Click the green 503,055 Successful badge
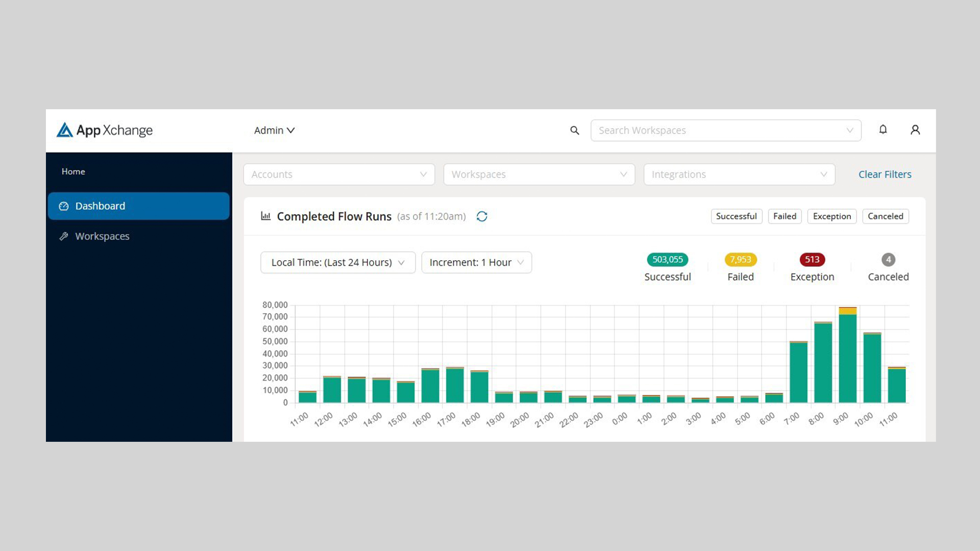The width and height of the screenshot is (980, 551). point(668,259)
